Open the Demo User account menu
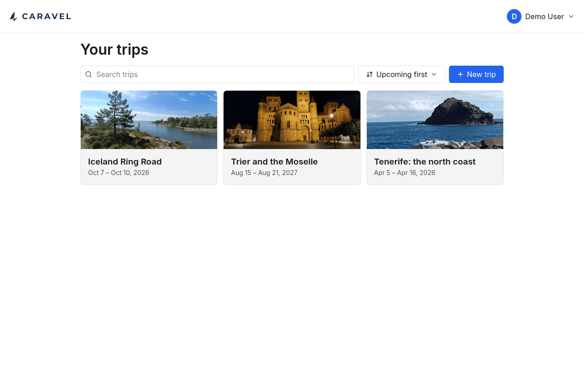584x392 pixels. click(x=541, y=16)
